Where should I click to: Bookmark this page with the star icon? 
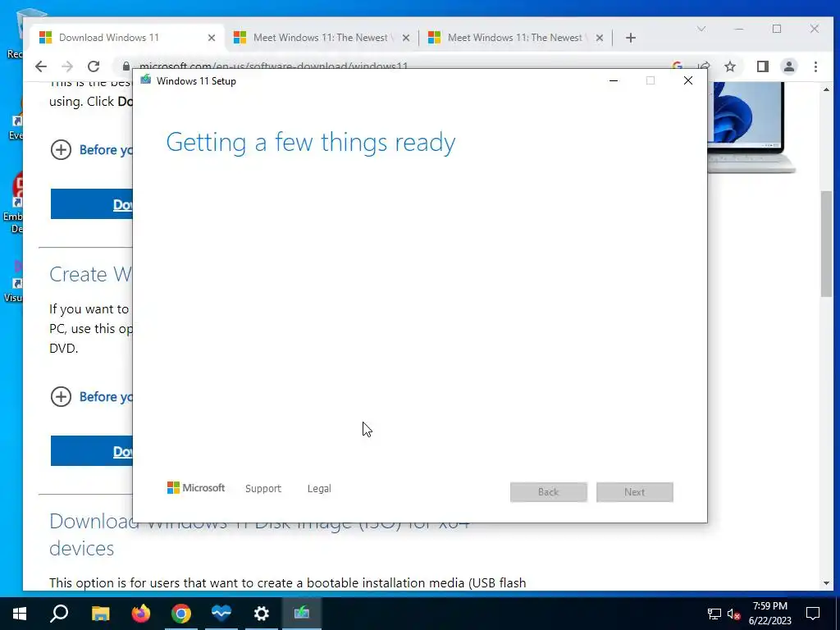coord(729,66)
